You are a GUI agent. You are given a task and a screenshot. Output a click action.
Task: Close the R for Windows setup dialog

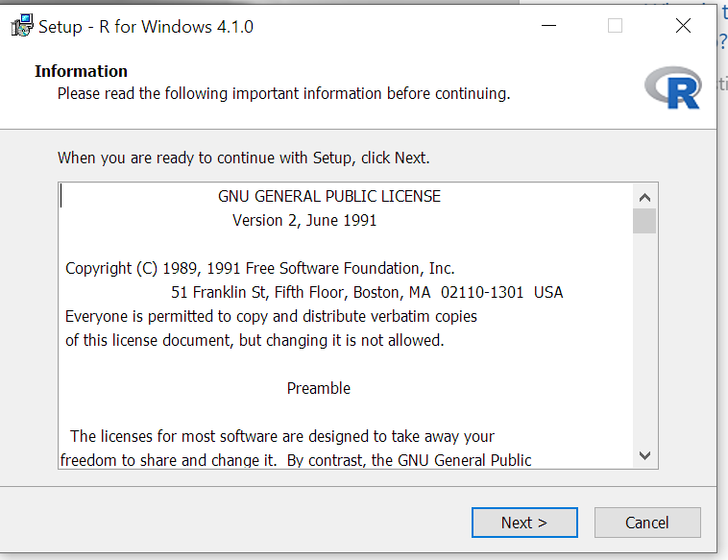point(683,26)
